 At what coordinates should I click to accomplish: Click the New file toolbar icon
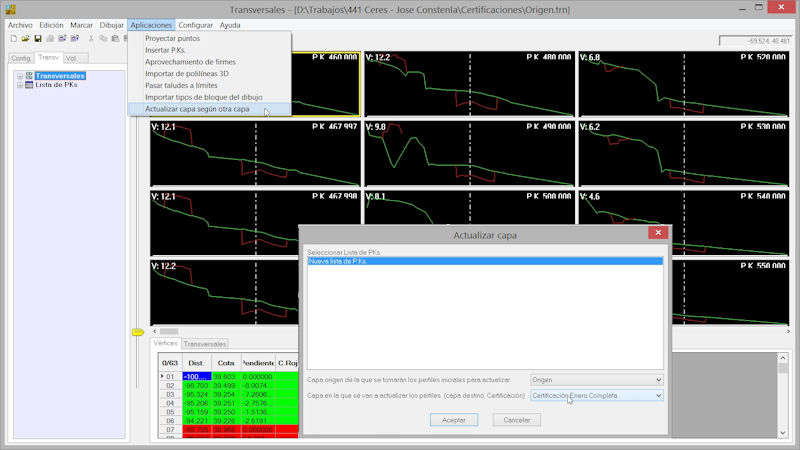(x=14, y=38)
